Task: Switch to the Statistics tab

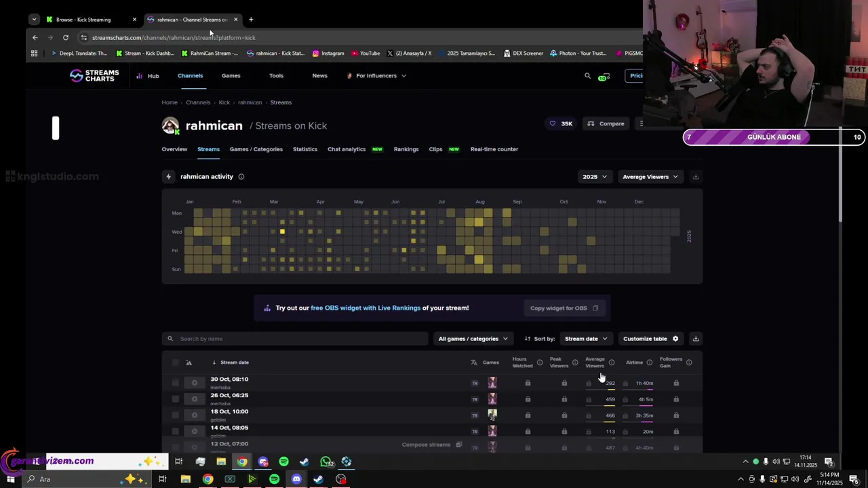Action: (305, 149)
